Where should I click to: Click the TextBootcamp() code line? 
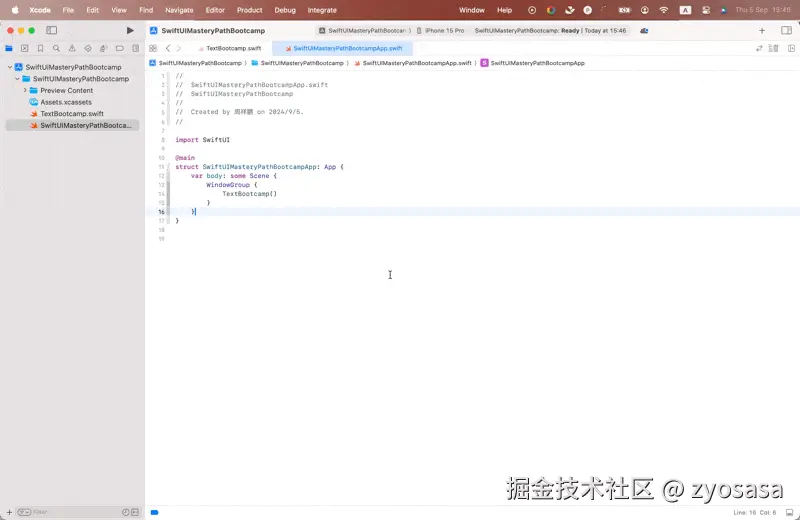(249, 194)
